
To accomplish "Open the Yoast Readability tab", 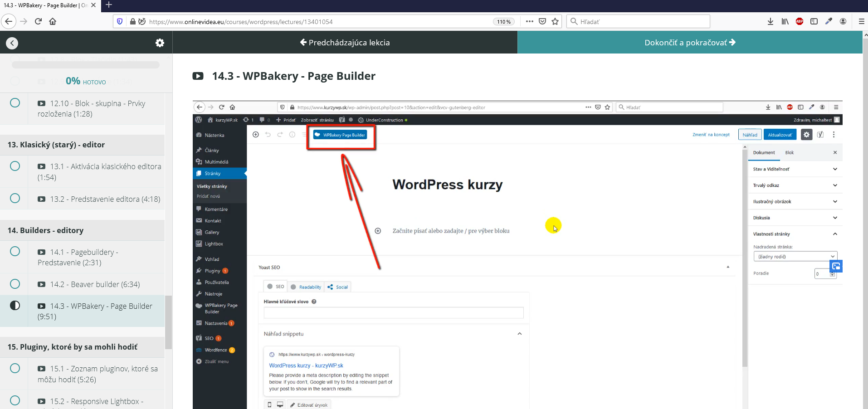I will tap(306, 287).
